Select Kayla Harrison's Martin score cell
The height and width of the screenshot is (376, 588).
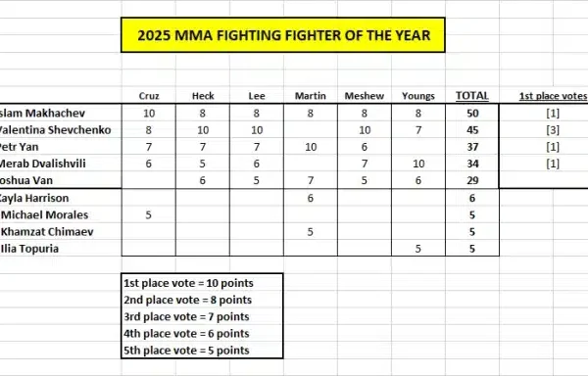[x=310, y=198]
